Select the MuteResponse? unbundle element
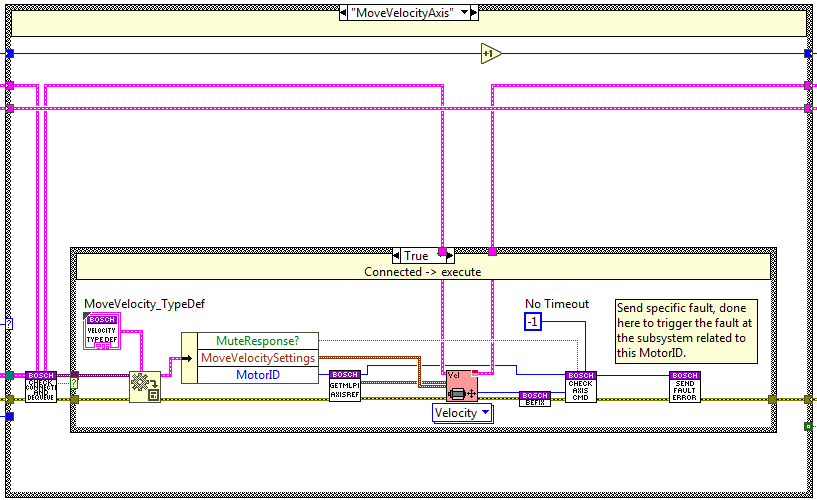 (x=258, y=341)
